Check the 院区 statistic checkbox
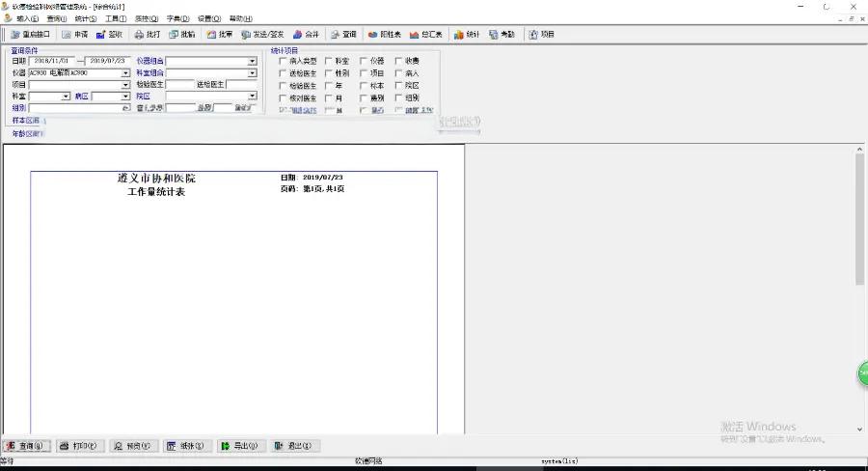Screen dimensions: 868x471 pyautogui.click(x=398, y=86)
